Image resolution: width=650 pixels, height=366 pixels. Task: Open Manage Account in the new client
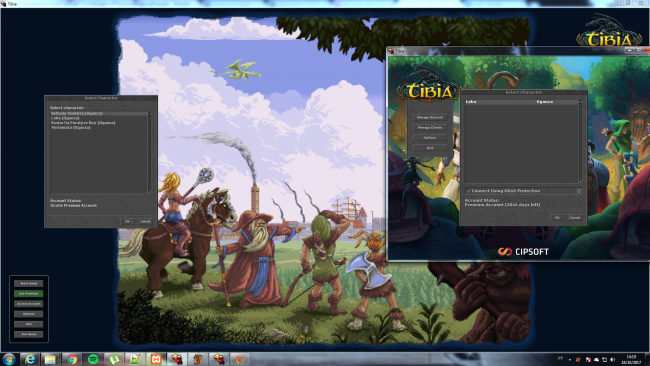click(430, 117)
